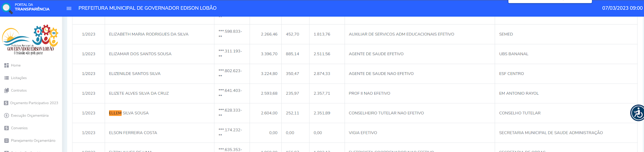Viewport: 644px width, 152px height.
Task: Click the Execução Orçamentária icon
Action: click(x=6, y=116)
